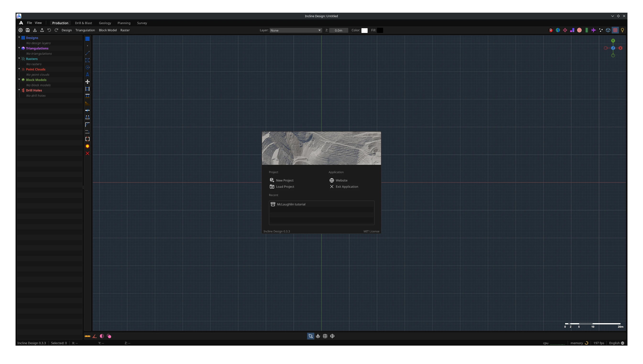
Task: Select the bracket boundary tool
Action: pyautogui.click(x=87, y=139)
